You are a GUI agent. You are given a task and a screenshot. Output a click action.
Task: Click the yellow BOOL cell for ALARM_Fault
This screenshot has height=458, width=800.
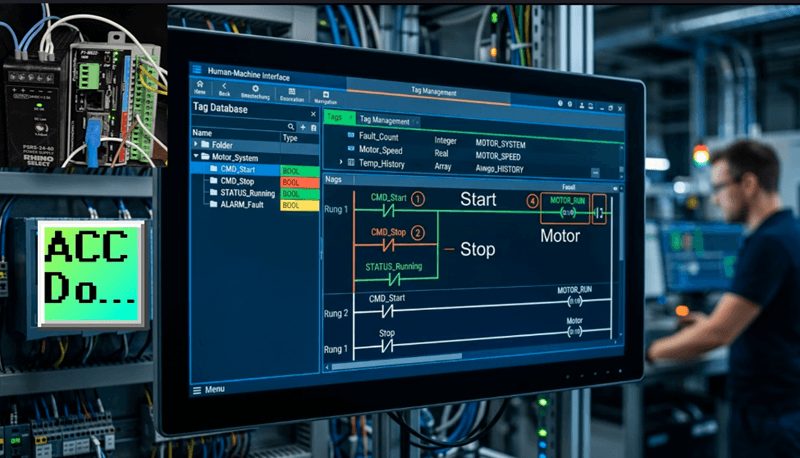coord(299,206)
